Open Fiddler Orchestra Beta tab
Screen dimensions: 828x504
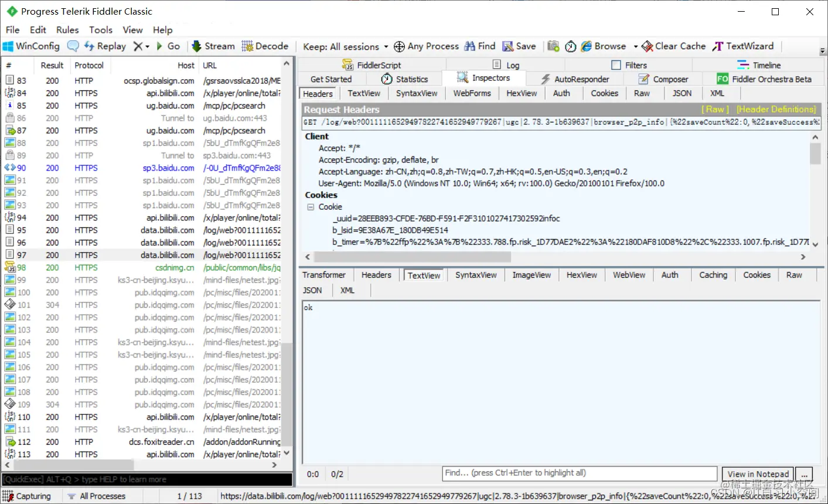pos(764,79)
